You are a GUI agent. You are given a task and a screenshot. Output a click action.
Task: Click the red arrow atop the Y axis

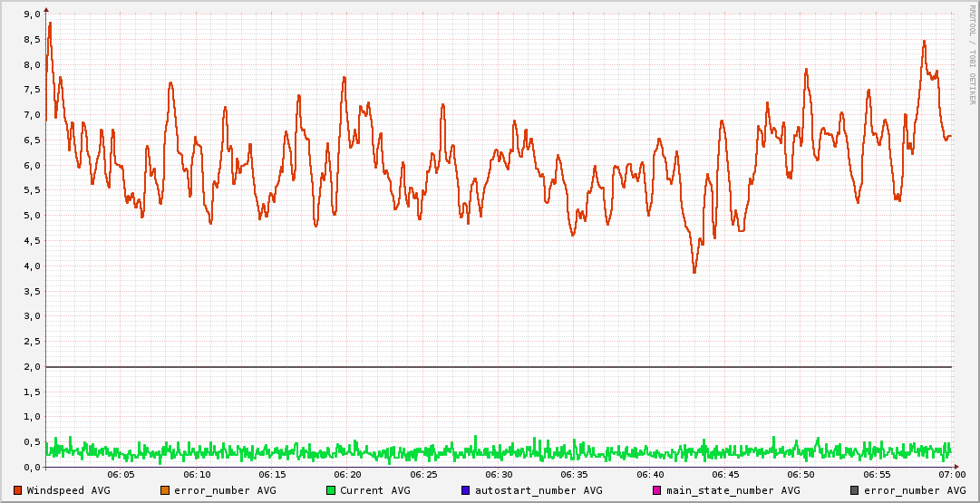pos(46,9)
